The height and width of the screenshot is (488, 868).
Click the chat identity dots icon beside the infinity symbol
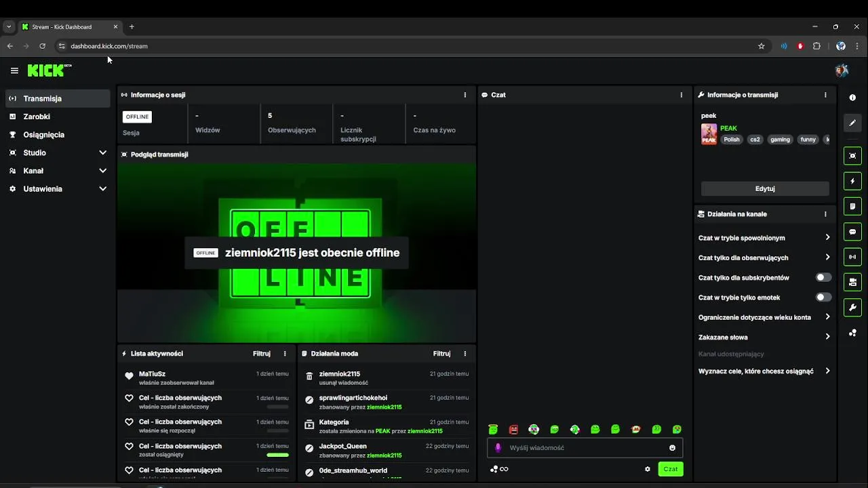pyautogui.click(x=494, y=469)
